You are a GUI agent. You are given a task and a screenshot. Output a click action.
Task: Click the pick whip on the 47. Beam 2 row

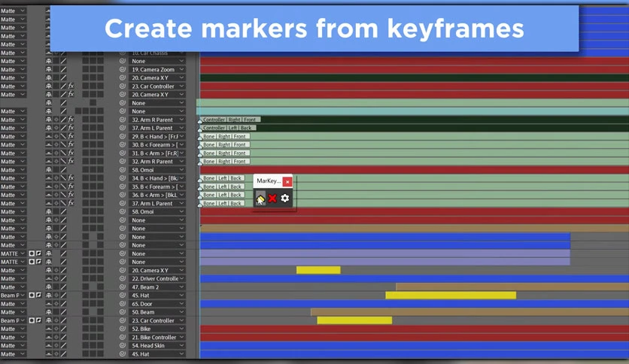tap(123, 287)
